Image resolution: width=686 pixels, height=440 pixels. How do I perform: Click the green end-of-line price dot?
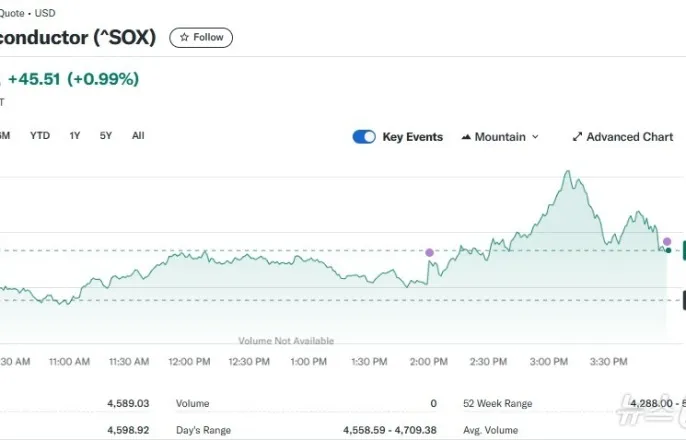[668, 250]
